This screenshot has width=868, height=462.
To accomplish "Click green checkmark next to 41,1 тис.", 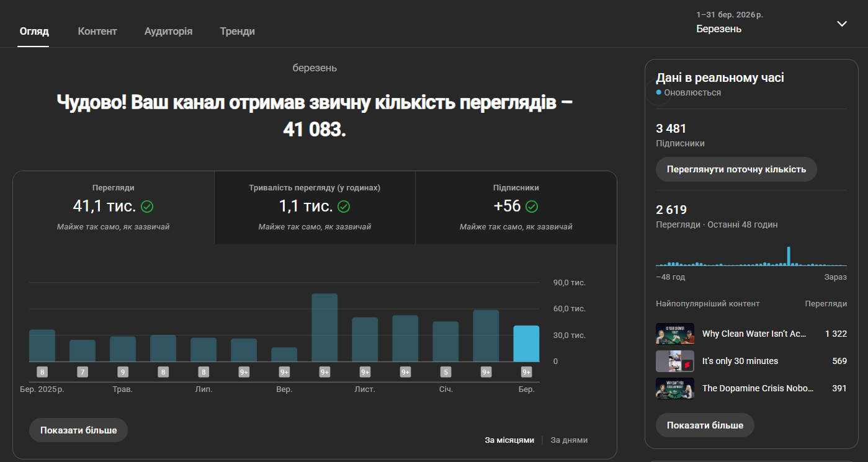I will click(147, 207).
